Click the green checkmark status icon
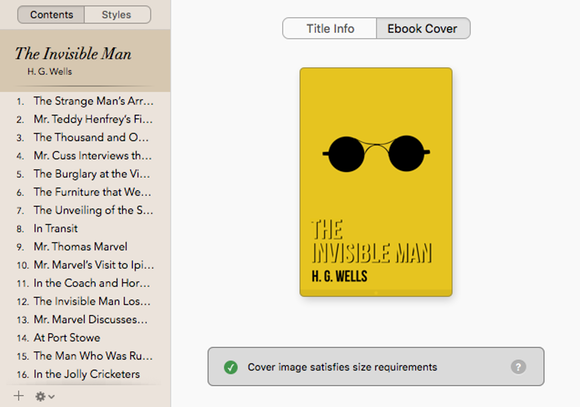580x407 pixels. (x=231, y=367)
